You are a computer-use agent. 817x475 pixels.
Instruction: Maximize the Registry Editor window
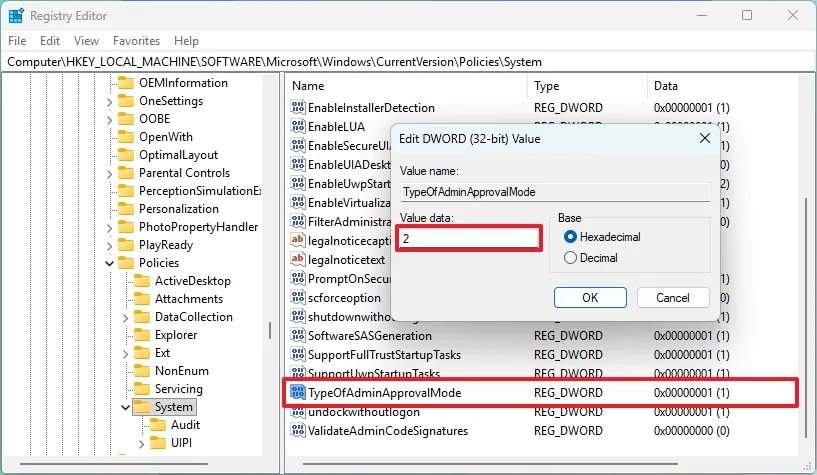(x=747, y=15)
